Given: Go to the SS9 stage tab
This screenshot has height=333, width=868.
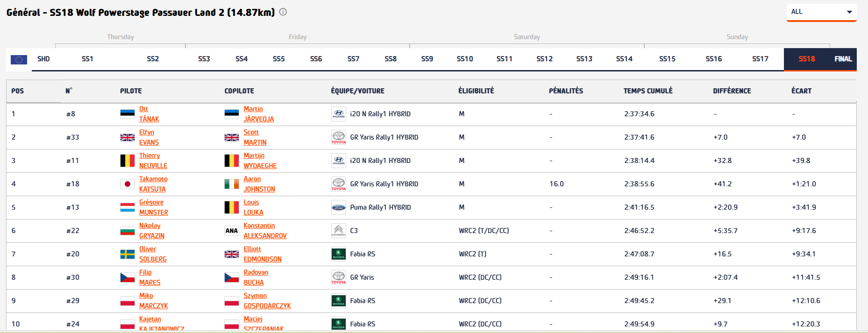Looking at the screenshot, I should (x=427, y=59).
